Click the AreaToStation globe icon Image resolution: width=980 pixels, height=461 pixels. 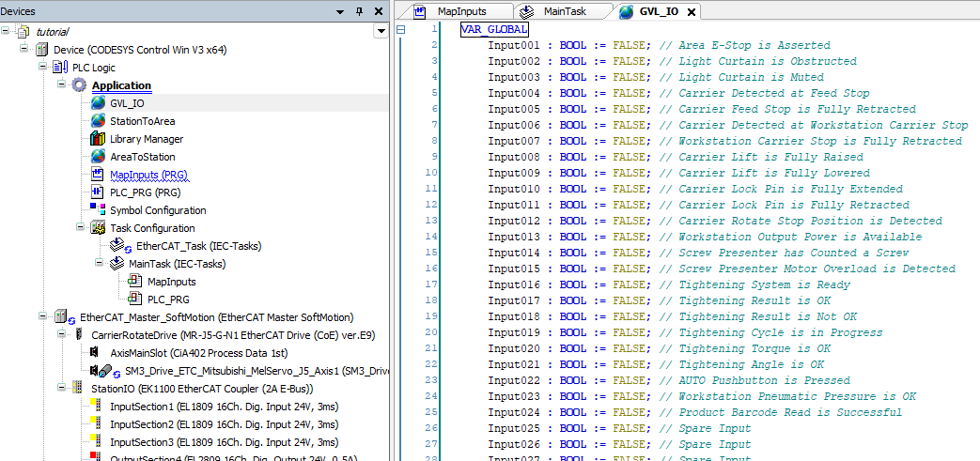pos(98,157)
